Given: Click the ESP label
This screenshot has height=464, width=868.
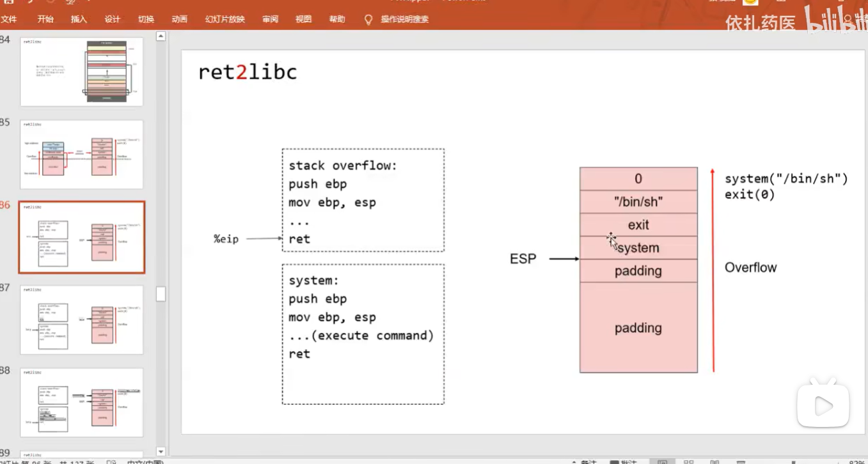Looking at the screenshot, I should [x=523, y=259].
